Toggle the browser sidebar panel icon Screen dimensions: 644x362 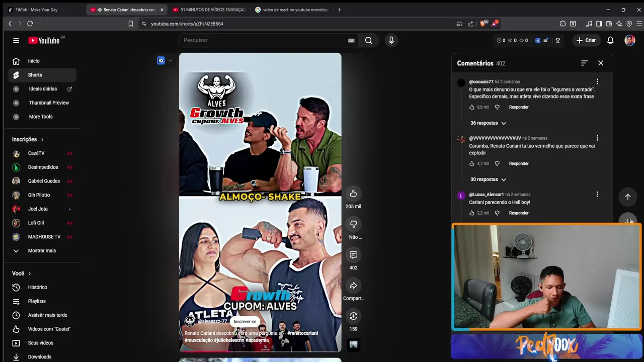[x=599, y=24]
